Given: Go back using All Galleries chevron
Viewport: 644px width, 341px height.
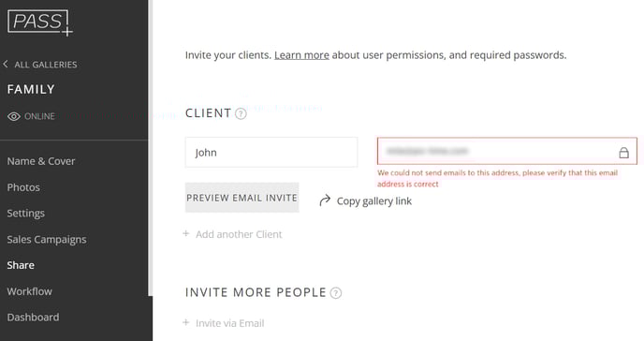Looking at the screenshot, I should pyautogui.click(x=6, y=64).
